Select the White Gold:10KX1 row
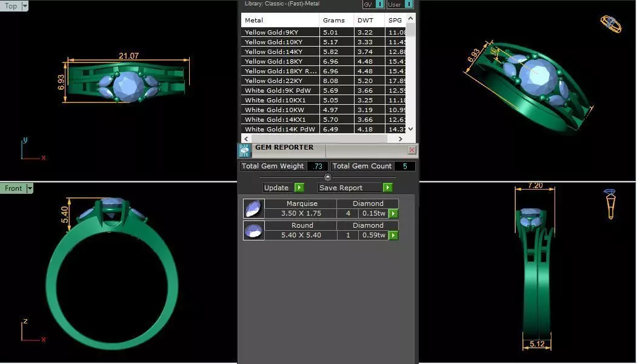The height and width of the screenshot is (364, 637). tap(324, 100)
